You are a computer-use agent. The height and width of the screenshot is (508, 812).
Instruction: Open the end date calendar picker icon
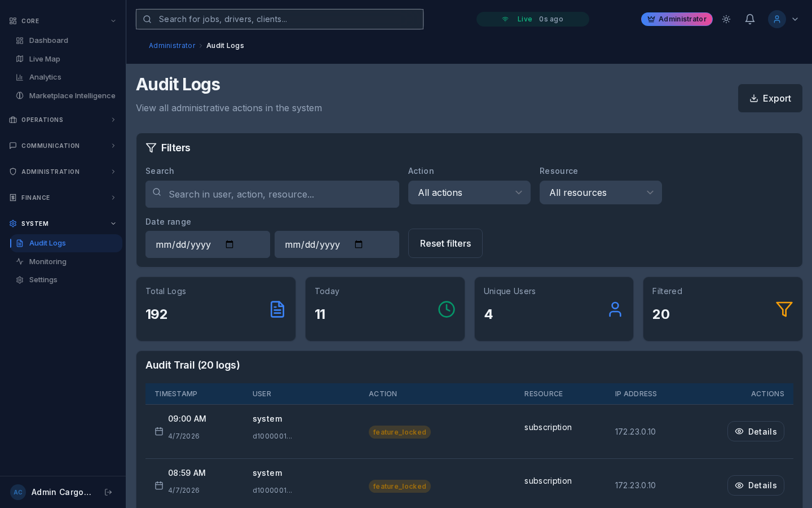click(359, 244)
